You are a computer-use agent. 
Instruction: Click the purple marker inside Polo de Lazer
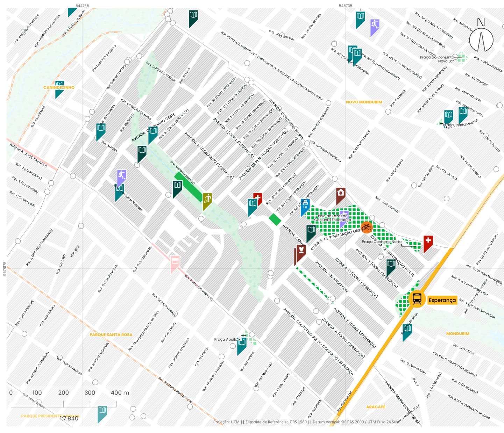(344, 219)
